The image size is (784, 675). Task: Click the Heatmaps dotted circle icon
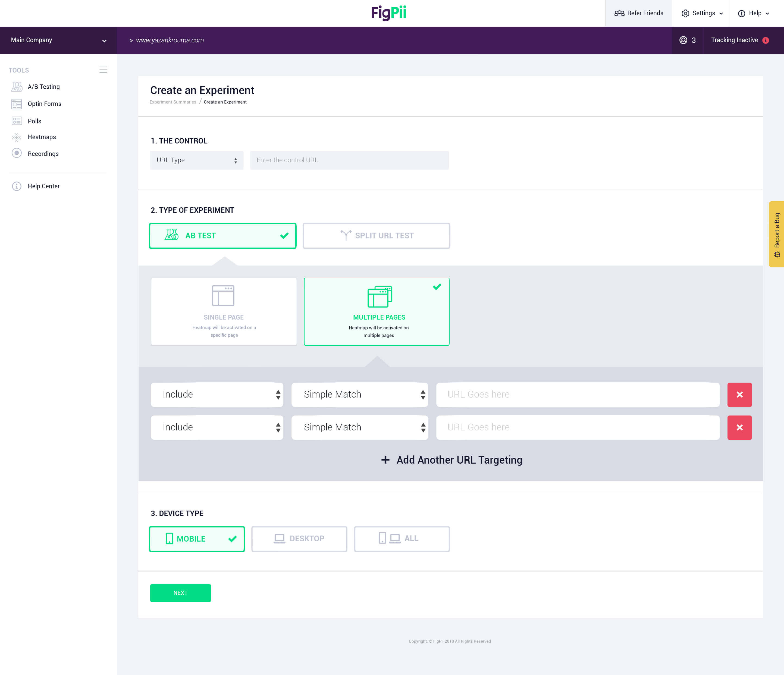[x=17, y=137]
